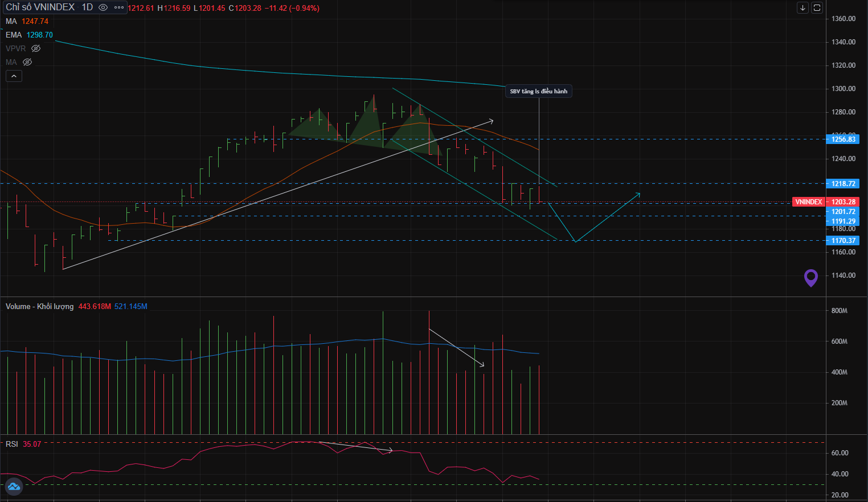Click the Volume - Khối lượng legend label

point(39,306)
